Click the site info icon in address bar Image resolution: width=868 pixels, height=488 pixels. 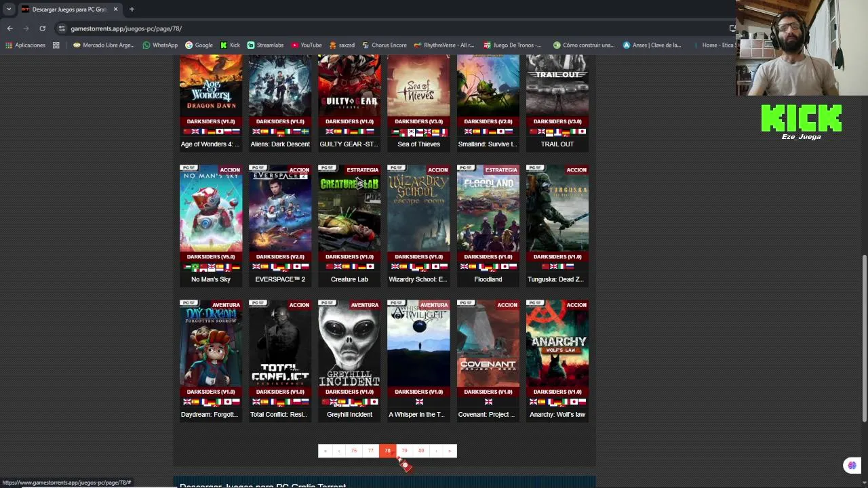[62, 28]
